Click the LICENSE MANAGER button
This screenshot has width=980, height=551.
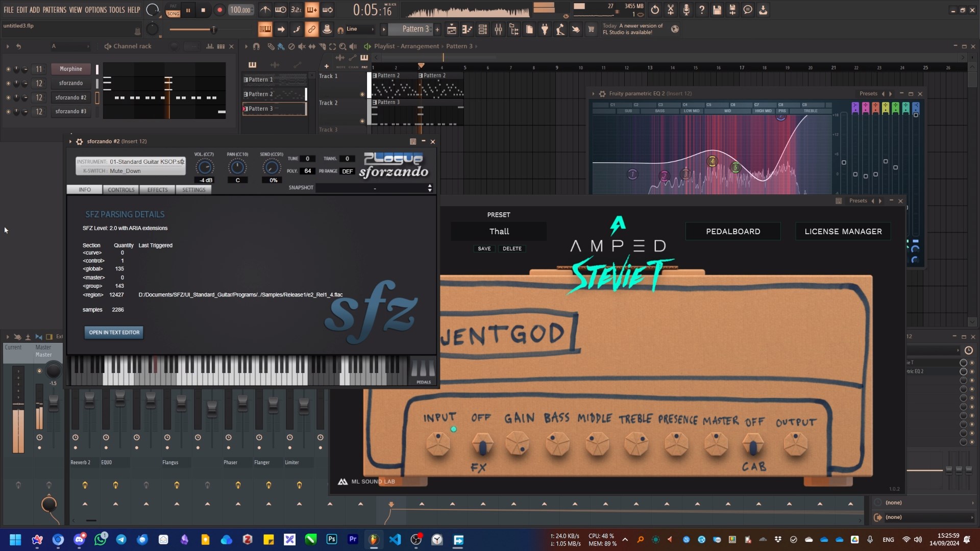click(843, 232)
